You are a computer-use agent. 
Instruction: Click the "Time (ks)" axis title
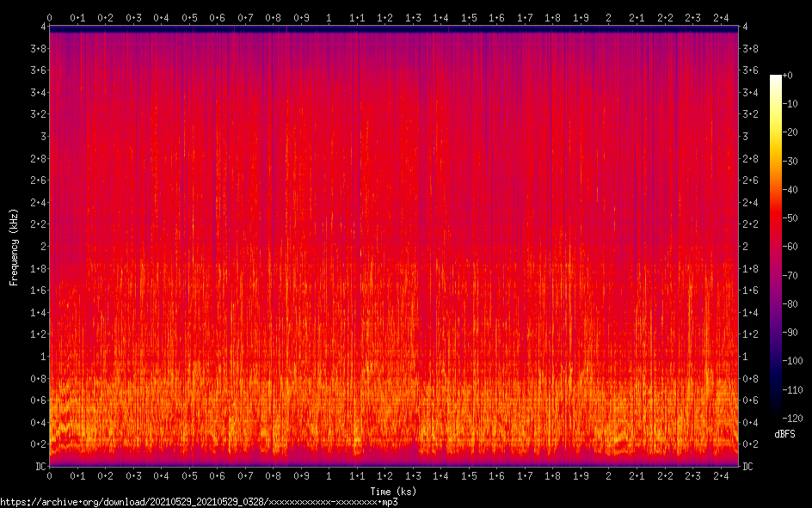coord(393,492)
